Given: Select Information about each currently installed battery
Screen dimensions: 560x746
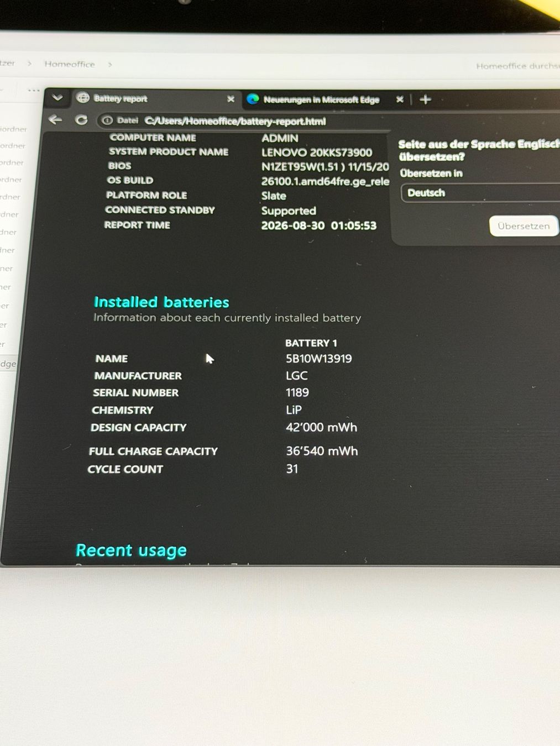Looking at the screenshot, I should [x=227, y=318].
